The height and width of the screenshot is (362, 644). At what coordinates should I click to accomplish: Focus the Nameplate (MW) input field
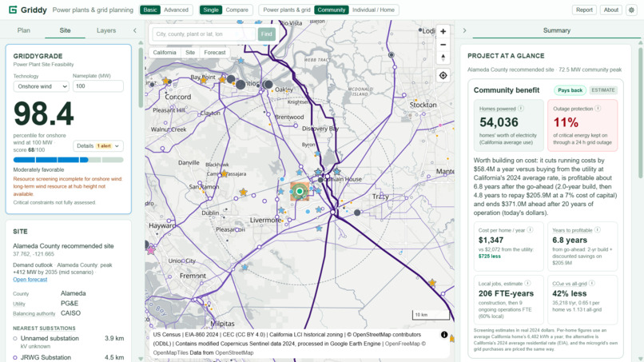98,86
